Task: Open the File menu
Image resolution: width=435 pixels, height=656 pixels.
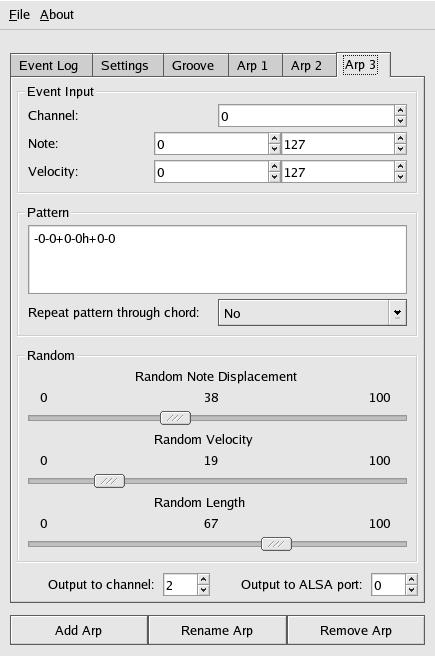Action: (x=19, y=15)
